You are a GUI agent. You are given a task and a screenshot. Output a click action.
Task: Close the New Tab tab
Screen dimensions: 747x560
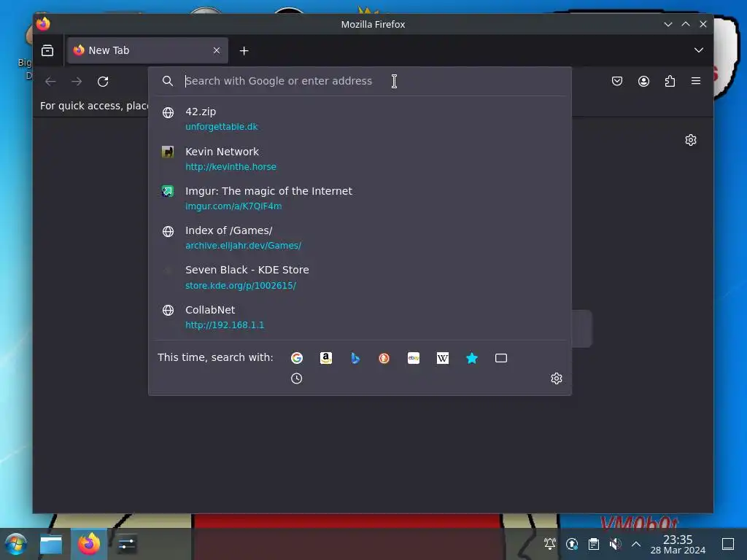217,50
